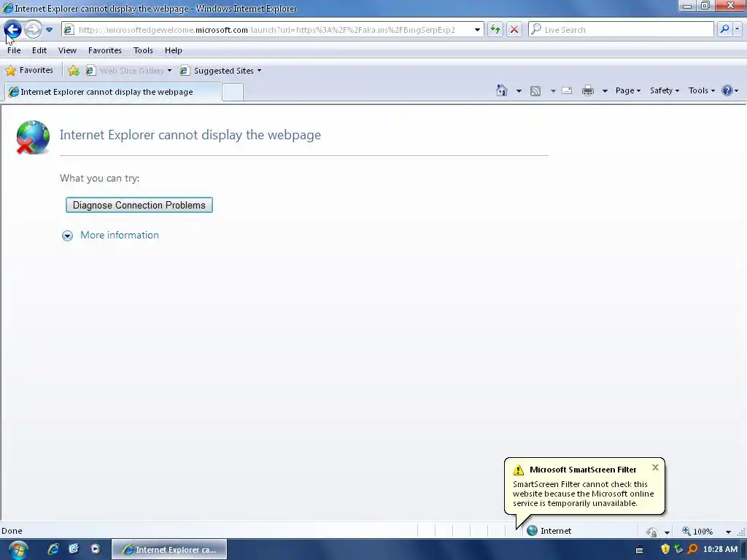
Task: Open the Favorites center star button
Action: [x=29, y=71]
